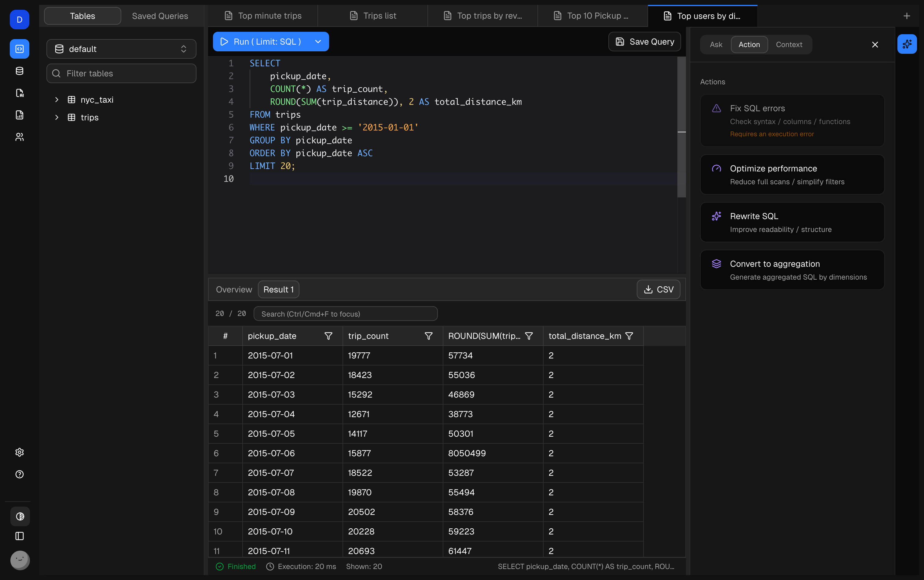Click the Save Query button
The image size is (924, 580).
click(x=644, y=42)
